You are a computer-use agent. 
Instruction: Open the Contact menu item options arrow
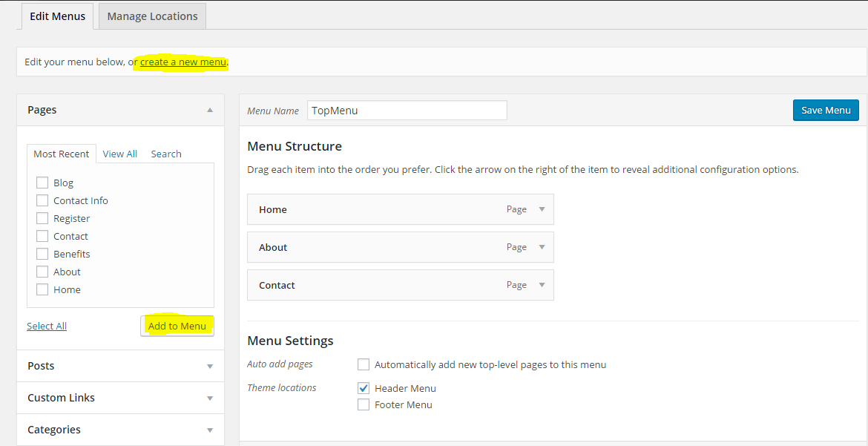(x=540, y=285)
